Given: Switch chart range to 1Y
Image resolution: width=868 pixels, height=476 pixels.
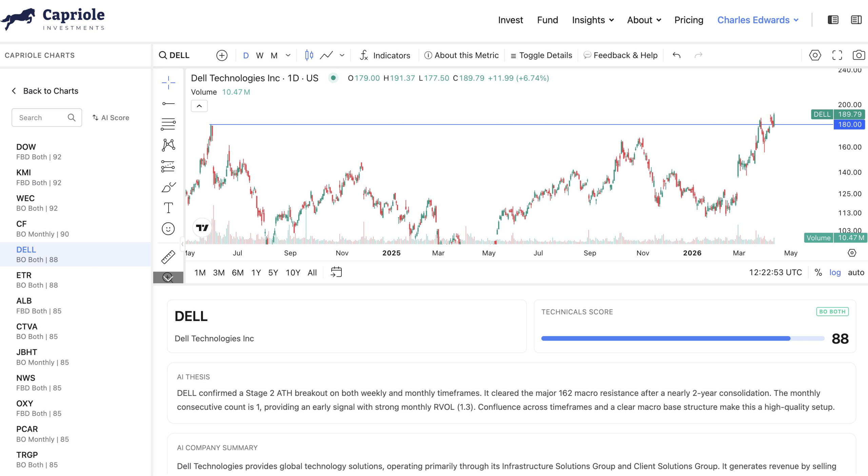Looking at the screenshot, I should click(256, 272).
